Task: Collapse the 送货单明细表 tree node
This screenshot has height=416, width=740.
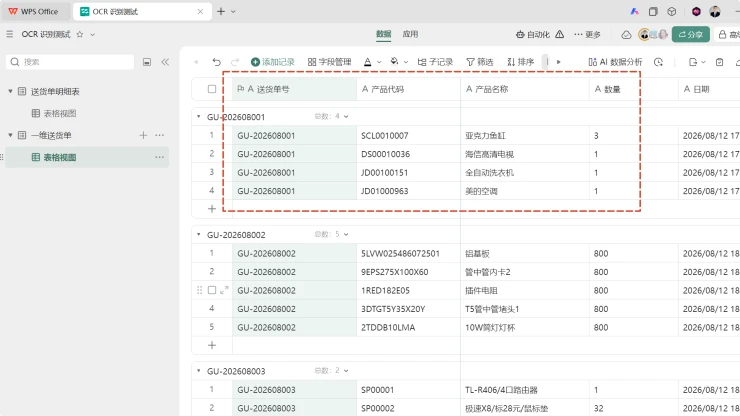Action: coord(10,91)
